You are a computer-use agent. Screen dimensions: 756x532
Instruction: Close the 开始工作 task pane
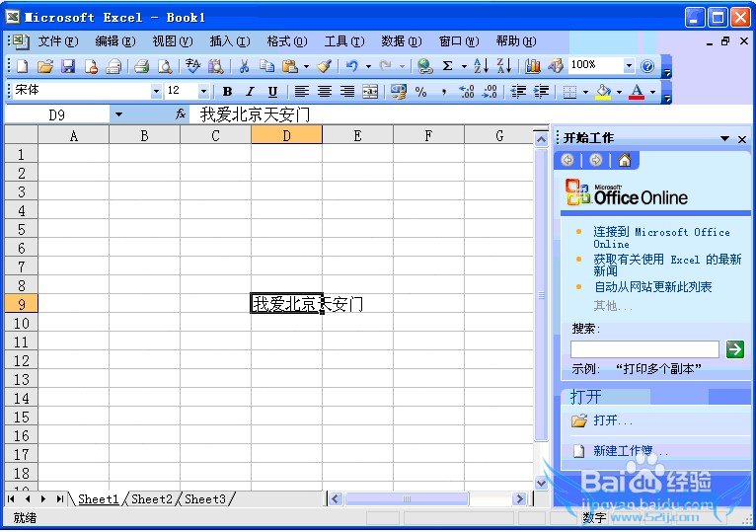(742, 139)
